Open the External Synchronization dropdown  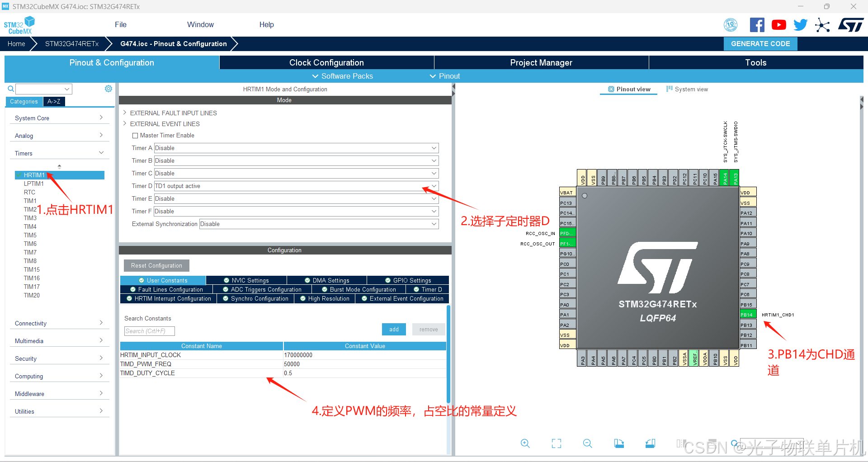319,224
